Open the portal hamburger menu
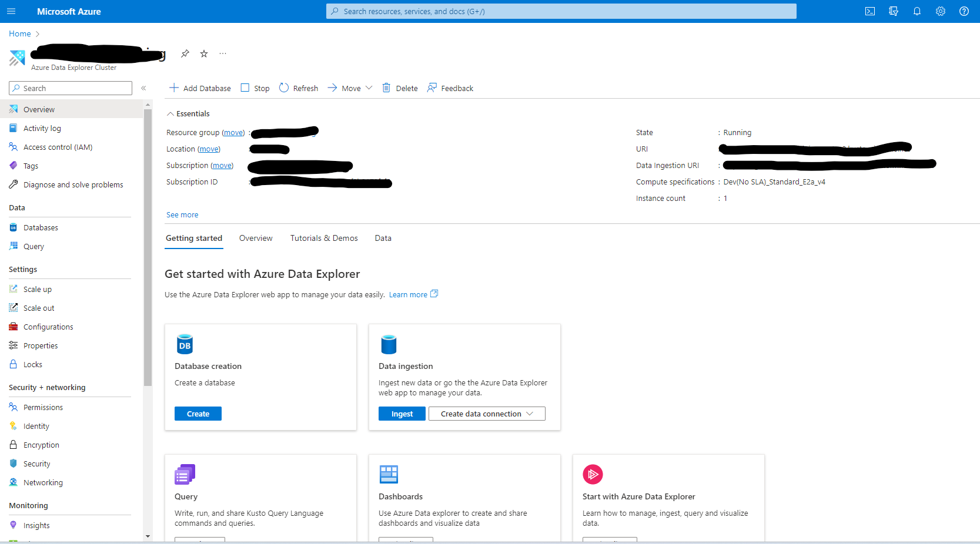Image resolution: width=980 pixels, height=544 pixels. (x=11, y=11)
